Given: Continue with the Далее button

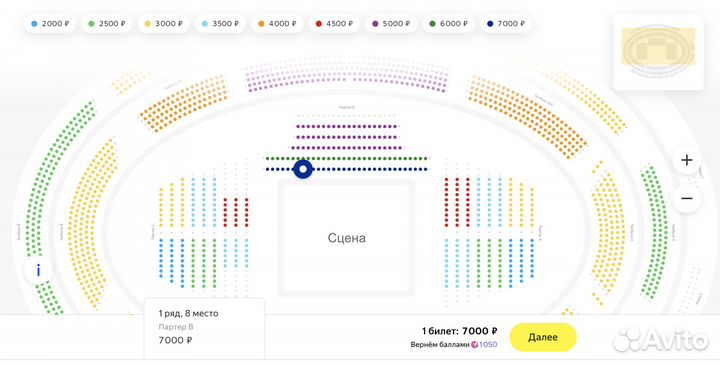Looking at the screenshot, I should (543, 337).
